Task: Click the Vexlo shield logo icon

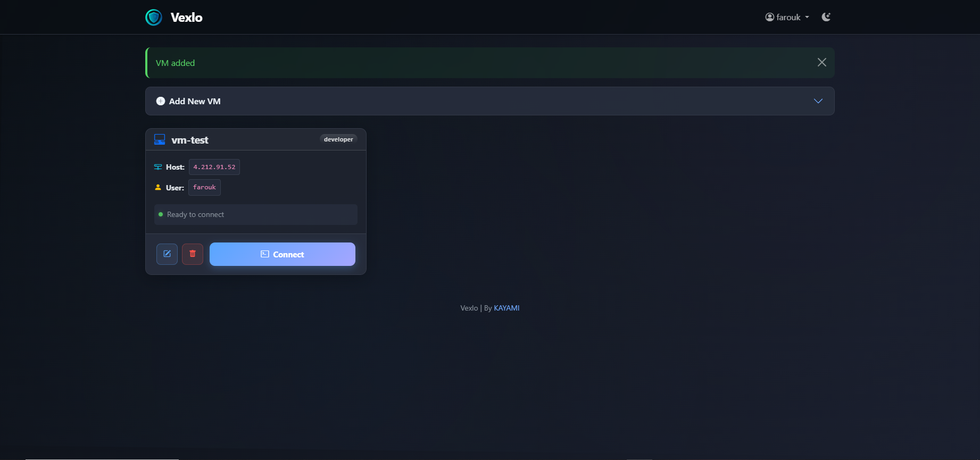Action: coord(154,18)
